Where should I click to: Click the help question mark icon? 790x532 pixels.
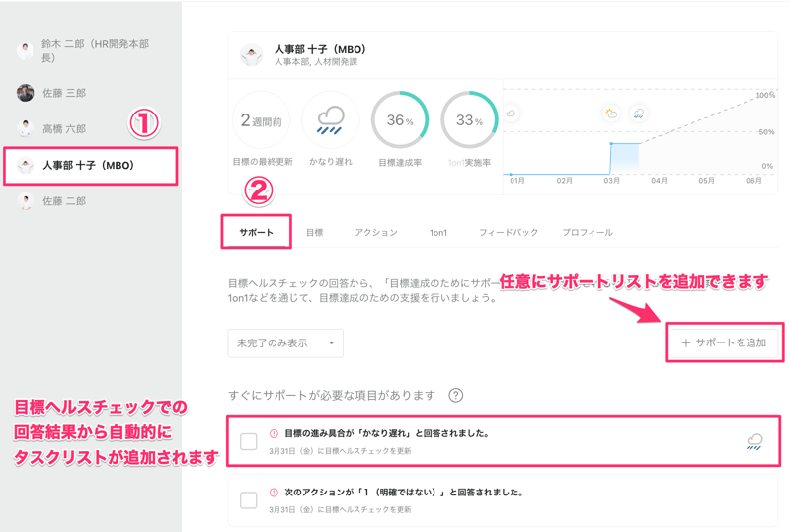(455, 396)
